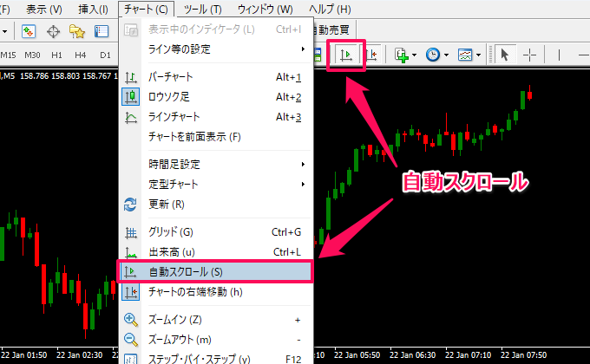Open the templates dropdown arrow
This screenshot has height=364, width=590.
pos(478,55)
